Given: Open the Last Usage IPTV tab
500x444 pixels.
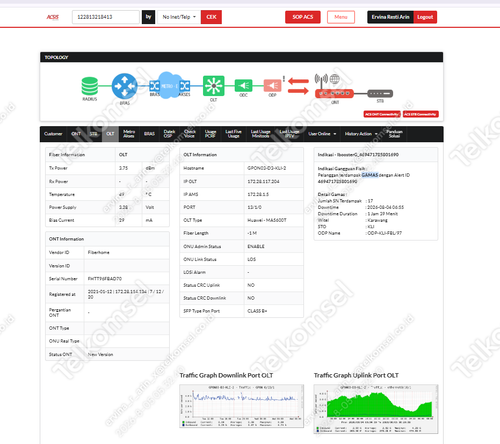Looking at the screenshot, I should click(x=289, y=134).
